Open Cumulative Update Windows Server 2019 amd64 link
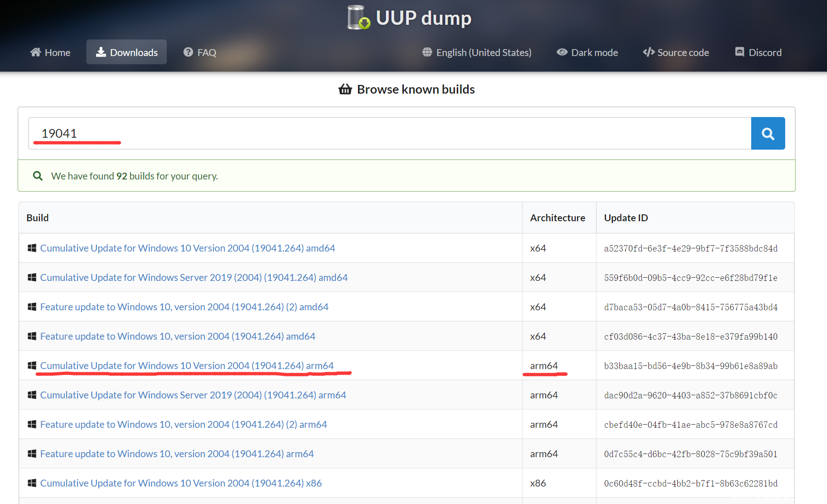 pos(193,278)
